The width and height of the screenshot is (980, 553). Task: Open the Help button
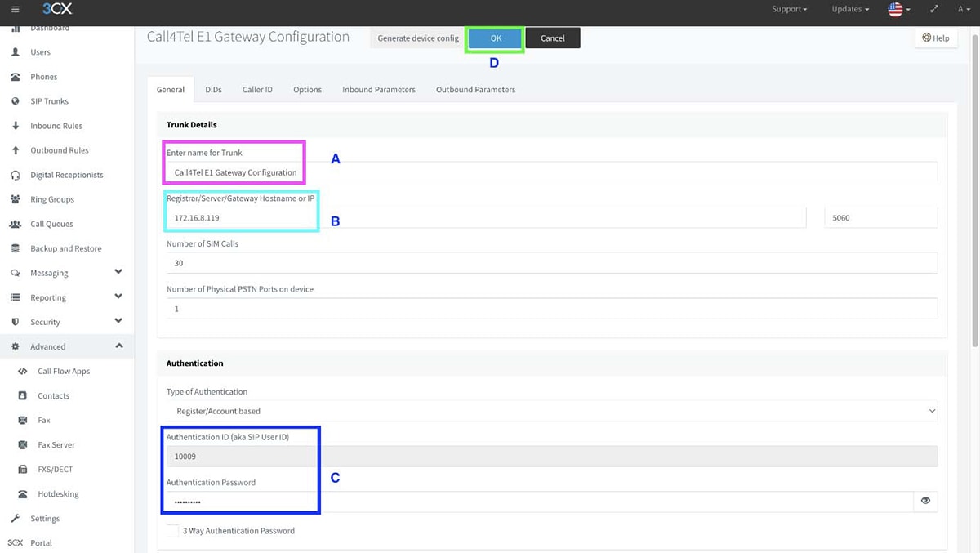point(936,38)
